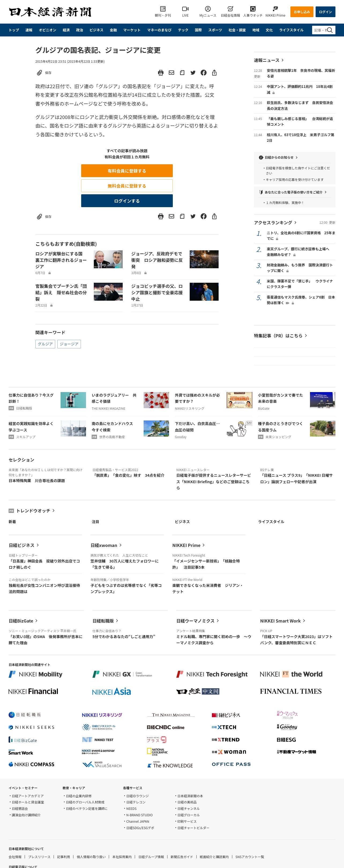Click the top email share icon

pos(171,72)
